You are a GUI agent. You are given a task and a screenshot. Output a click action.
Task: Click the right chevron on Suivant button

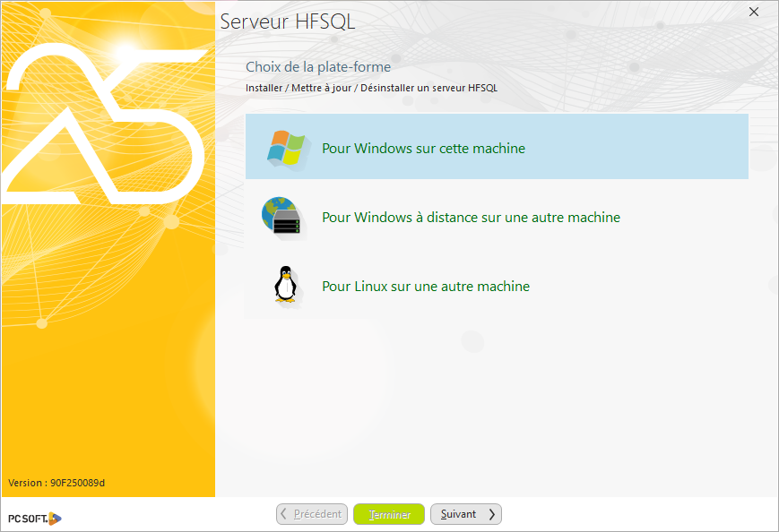491,513
